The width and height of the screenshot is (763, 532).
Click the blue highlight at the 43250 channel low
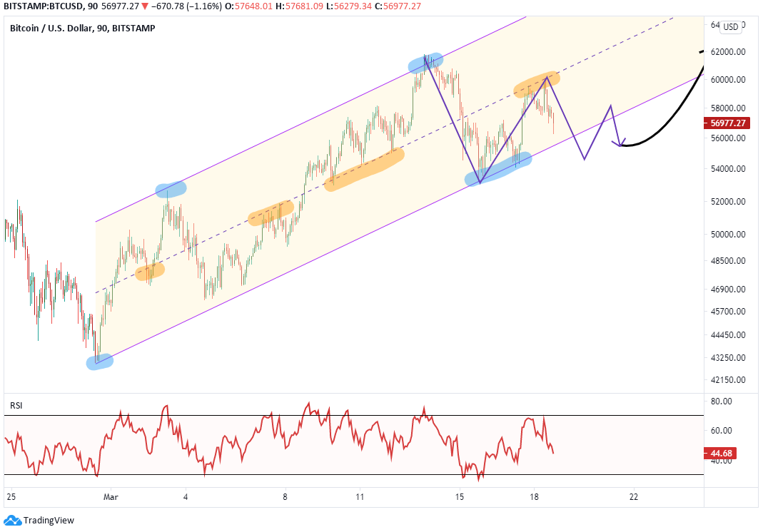pyautogui.click(x=100, y=362)
